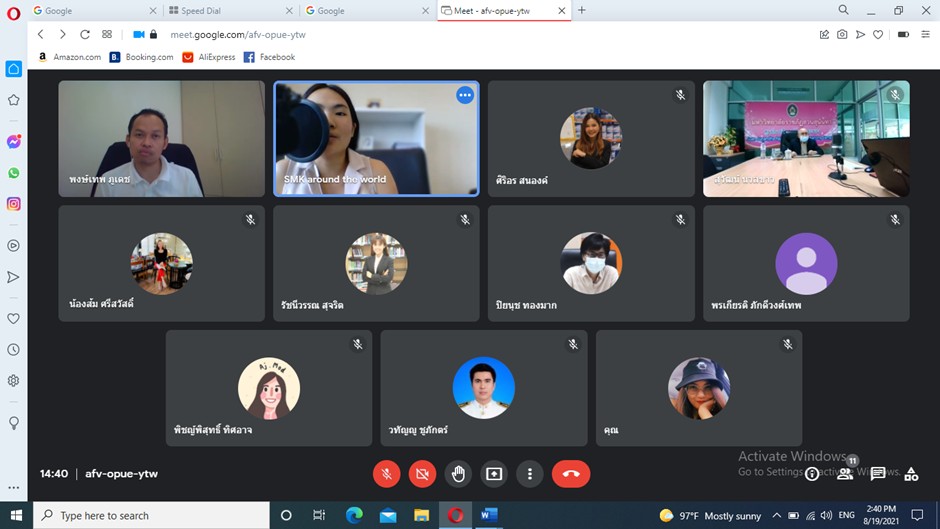Open a new browser tab with plus button
This screenshot has height=529, width=940.
(582, 10)
